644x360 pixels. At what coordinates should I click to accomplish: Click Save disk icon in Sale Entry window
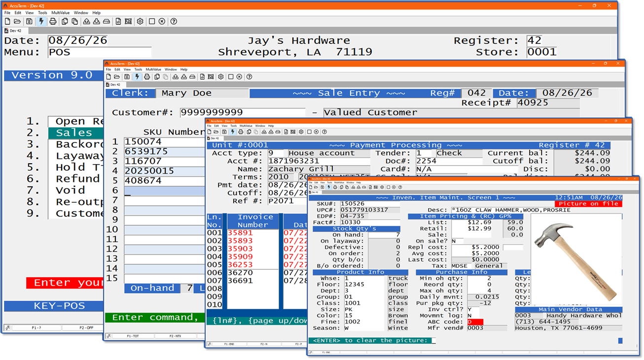coord(127,77)
